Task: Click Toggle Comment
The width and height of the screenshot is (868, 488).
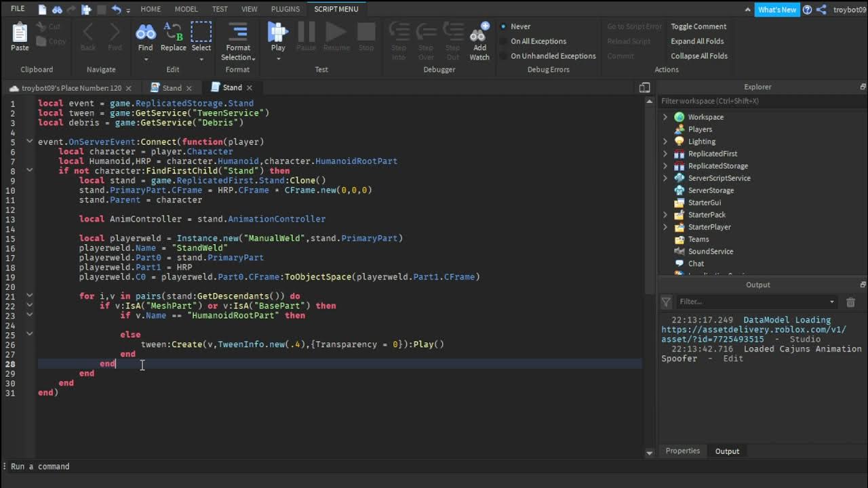Action: pyautogui.click(x=698, y=26)
